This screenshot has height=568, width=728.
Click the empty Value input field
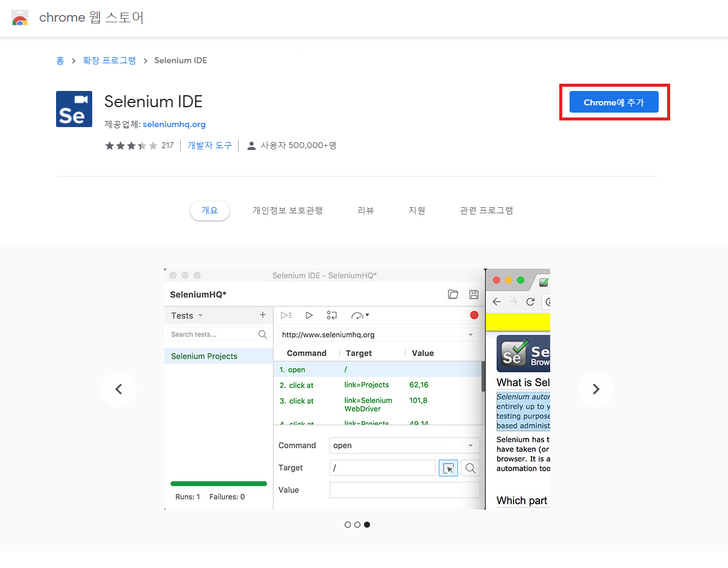(405, 490)
